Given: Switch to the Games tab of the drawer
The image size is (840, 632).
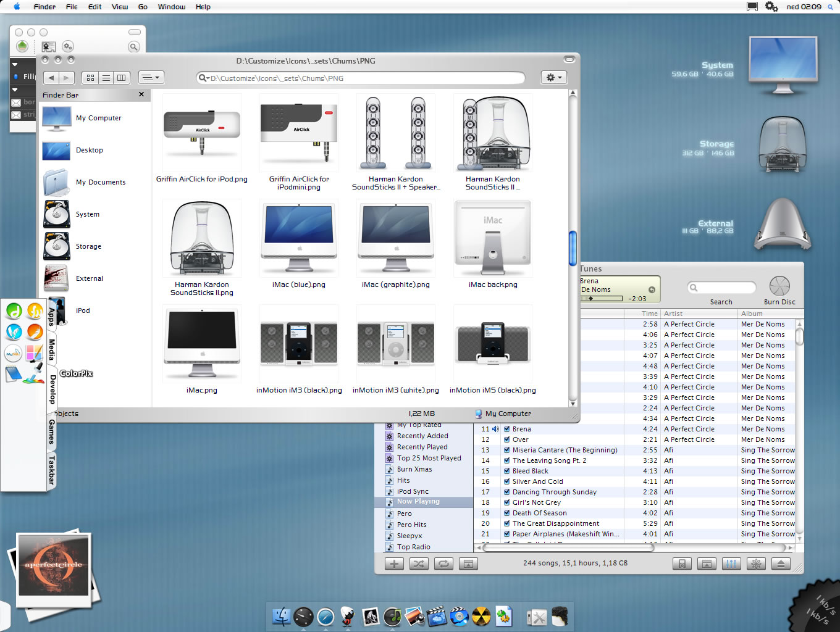Looking at the screenshot, I should 52,431.
